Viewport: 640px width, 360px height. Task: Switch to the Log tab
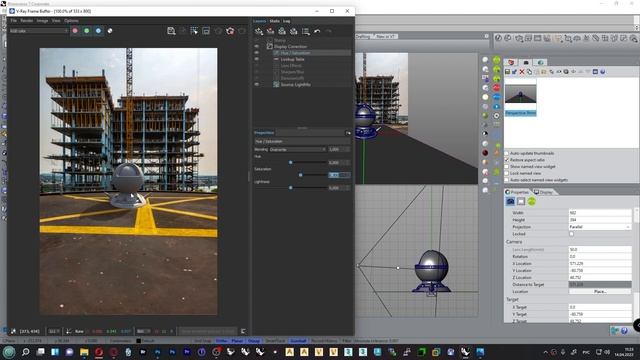[x=287, y=21]
